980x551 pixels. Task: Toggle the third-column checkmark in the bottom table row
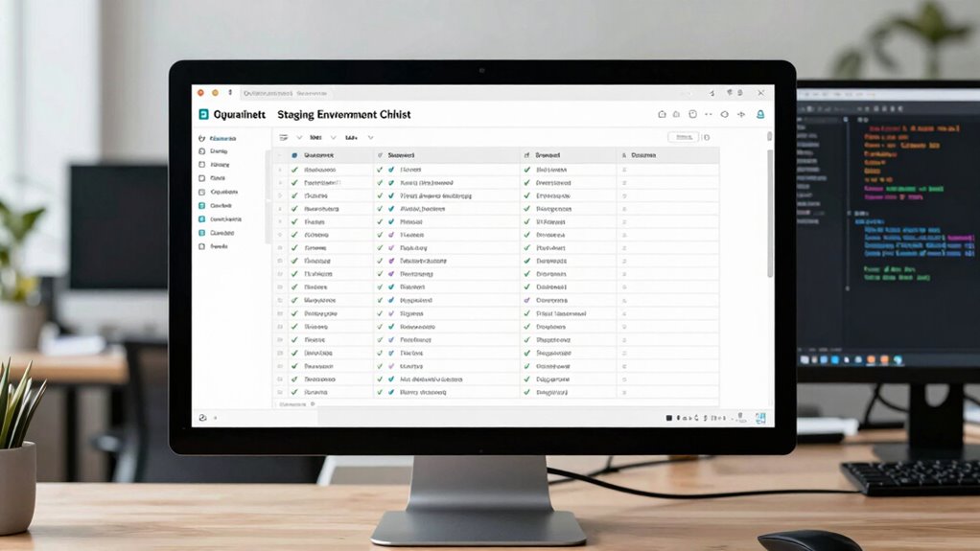(x=526, y=392)
